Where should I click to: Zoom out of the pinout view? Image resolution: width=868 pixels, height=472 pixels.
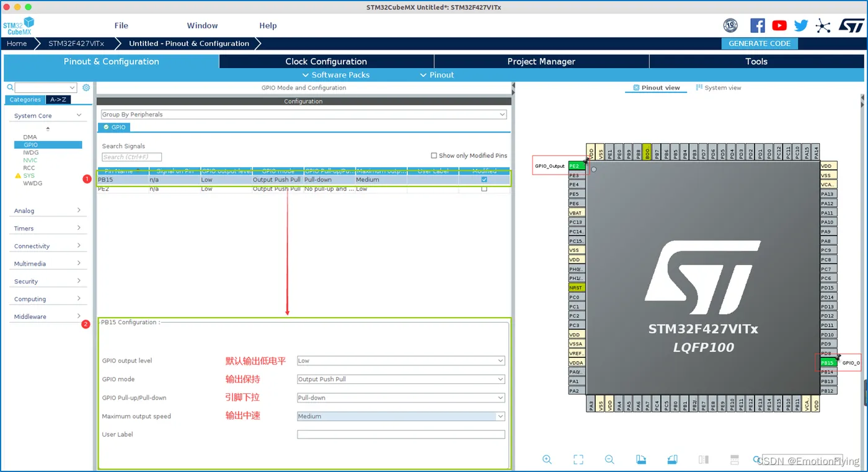click(x=609, y=460)
